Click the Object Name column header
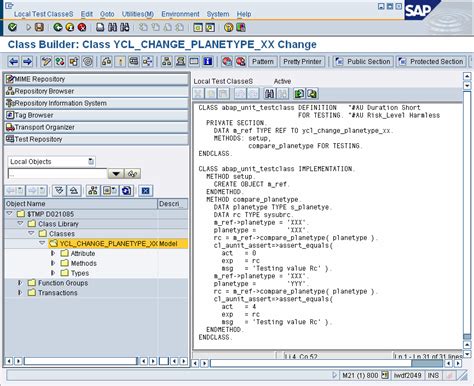This screenshot has height=386, width=474. (81, 204)
